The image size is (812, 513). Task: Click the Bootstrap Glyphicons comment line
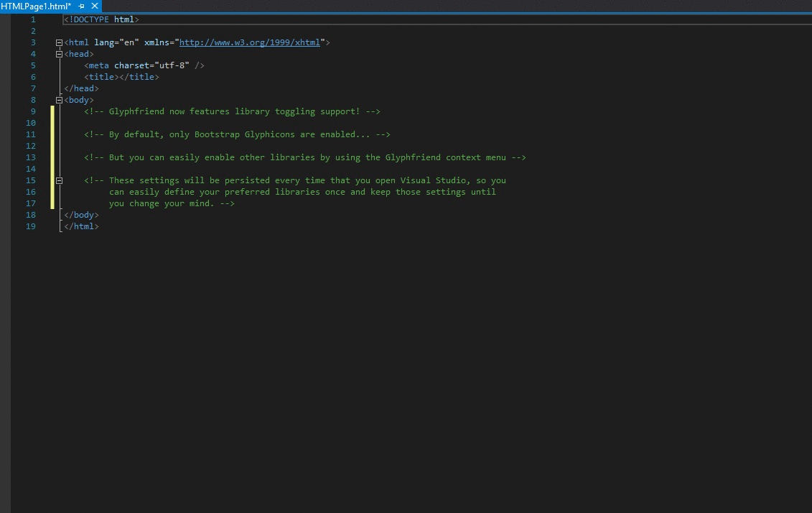(237, 134)
